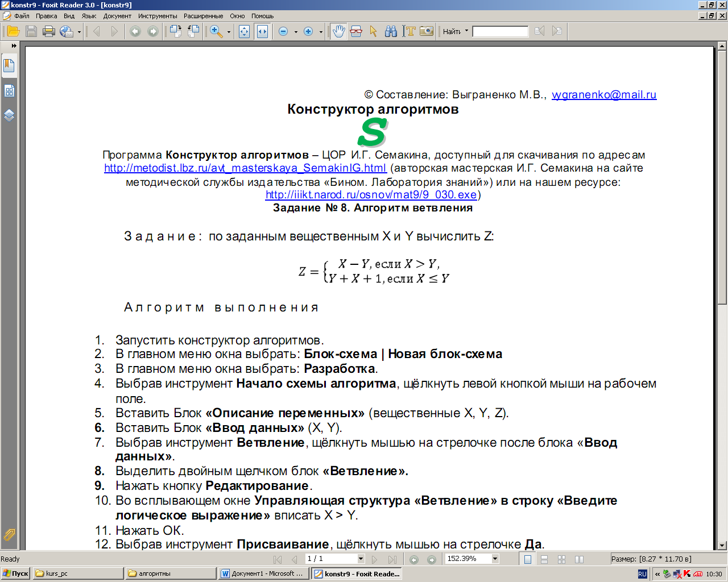Click the Zoom Out minus button

(x=283, y=31)
